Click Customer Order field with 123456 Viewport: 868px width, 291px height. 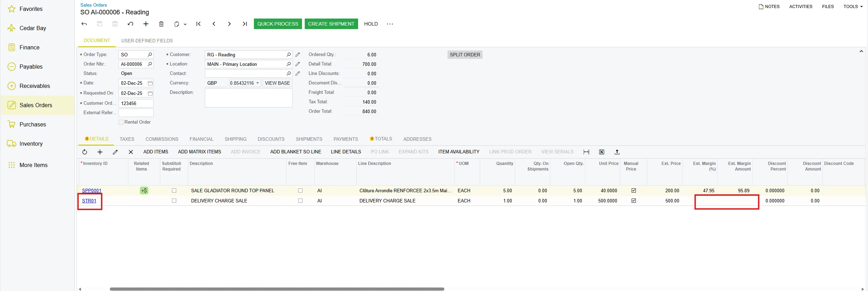[136, 103]
